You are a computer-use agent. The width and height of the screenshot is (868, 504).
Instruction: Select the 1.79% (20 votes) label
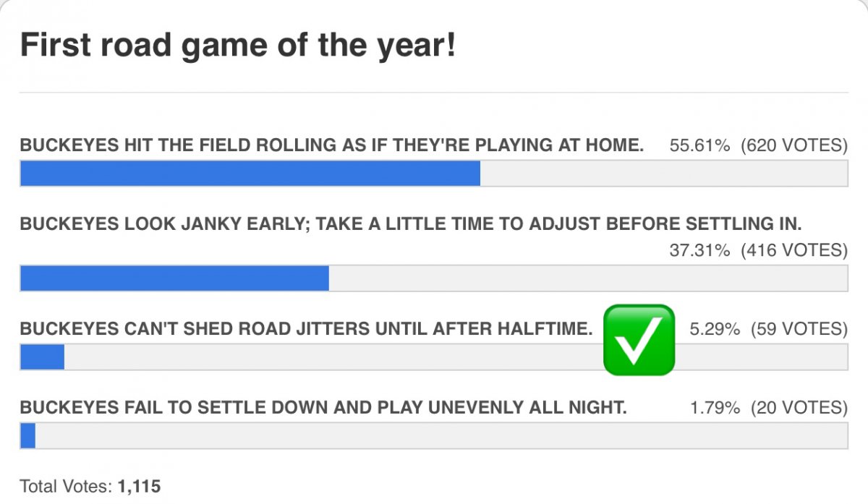pyautogui.click(x=769, y=408)
